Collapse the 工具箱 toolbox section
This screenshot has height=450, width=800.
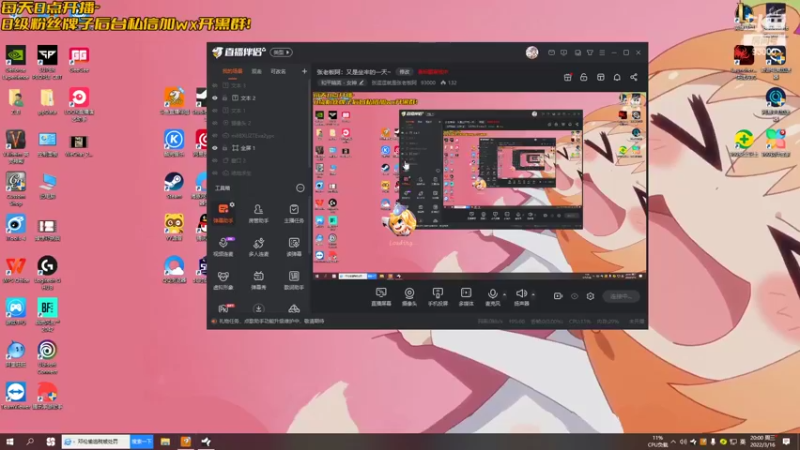coord(300,188)
